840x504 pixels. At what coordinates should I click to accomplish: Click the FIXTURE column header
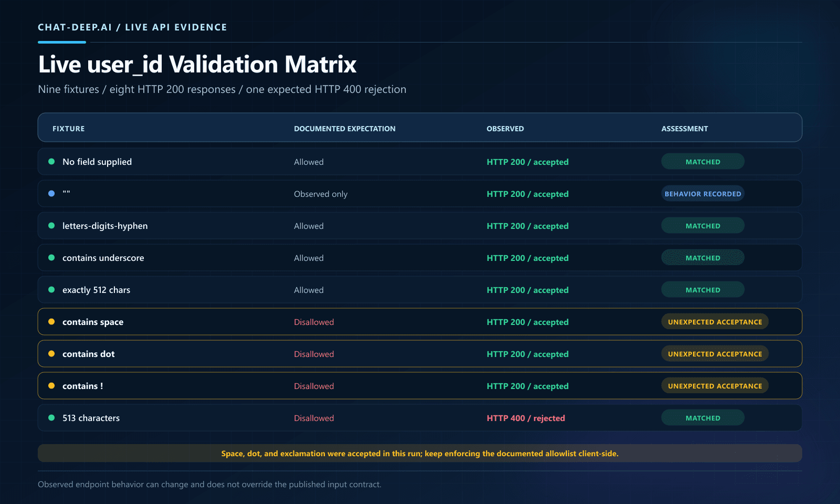pos(68,129)
